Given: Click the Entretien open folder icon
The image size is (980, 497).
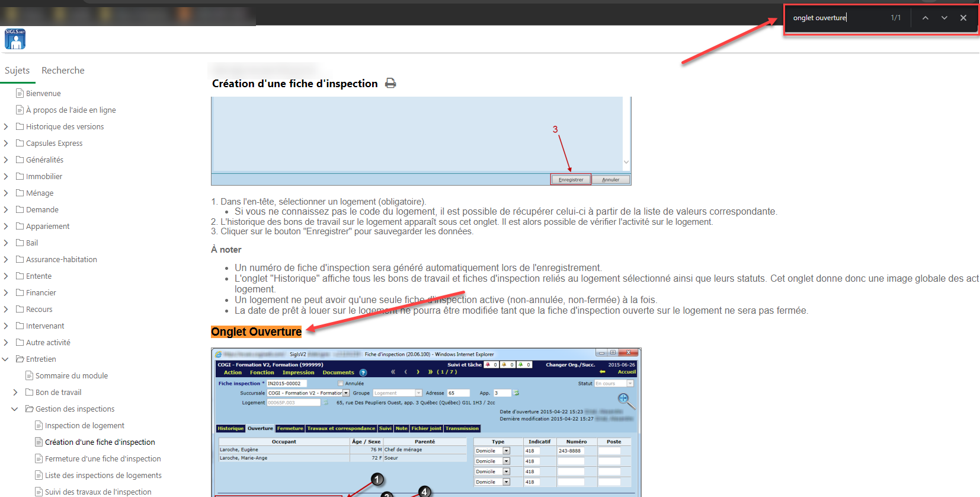Looking at the screenshot, I should coord(20,359).
